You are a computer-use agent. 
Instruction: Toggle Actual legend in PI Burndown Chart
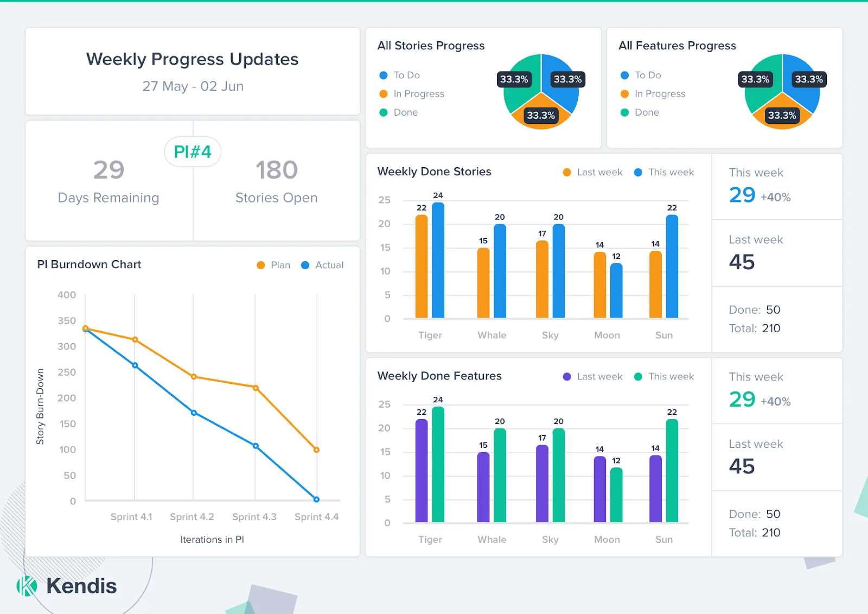pyautogui.click(x=322, y=265)
